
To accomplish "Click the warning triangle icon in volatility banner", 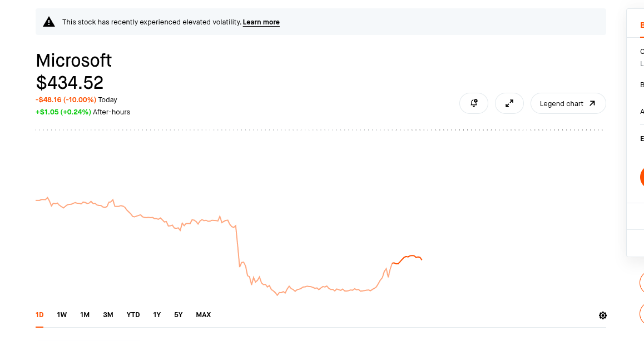I will (49, 22).
